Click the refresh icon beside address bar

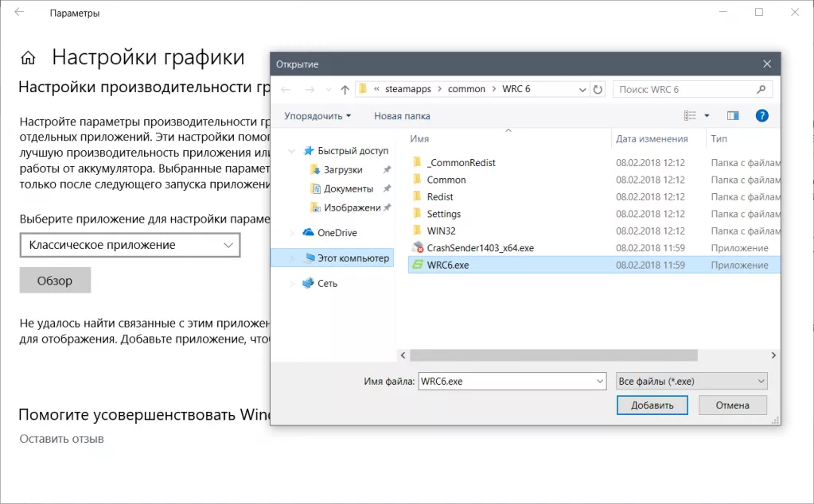pyautogui.click(x=598, y=89)
